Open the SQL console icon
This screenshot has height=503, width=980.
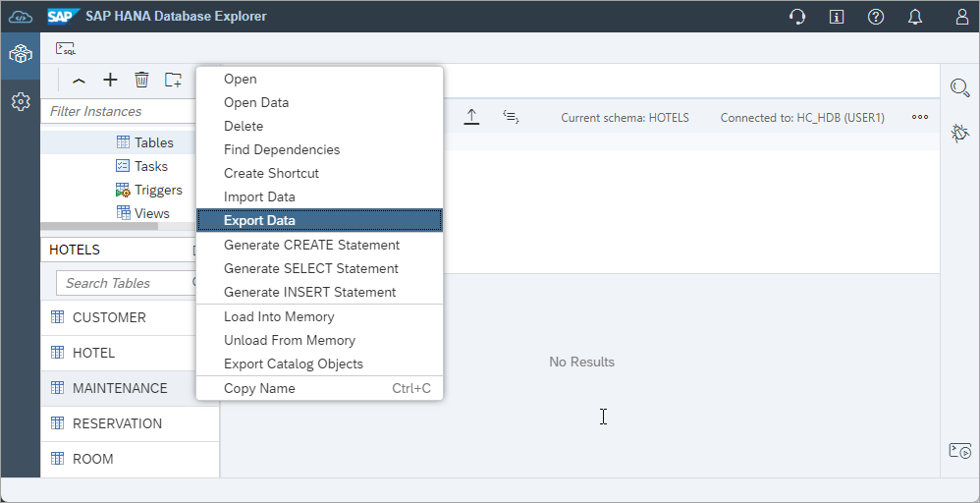(x=65, y=49)
